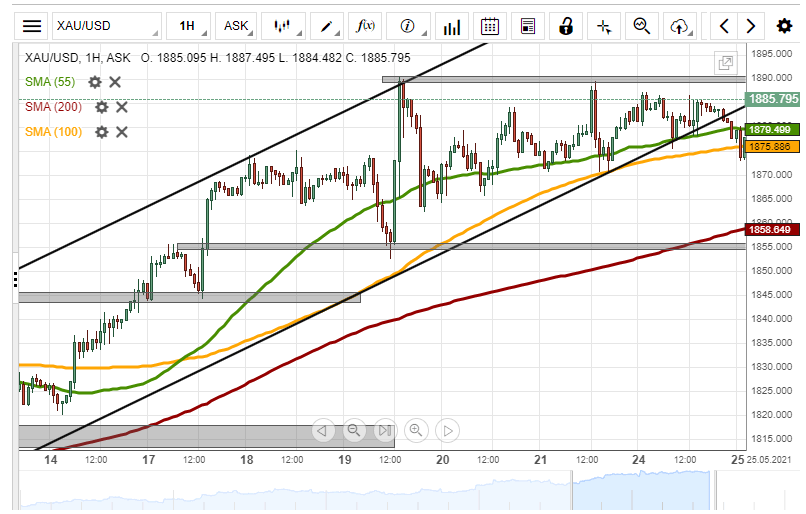
Task: Click the toolbar right arrow button
Action: pyautogui.click(x=751, y=26)
